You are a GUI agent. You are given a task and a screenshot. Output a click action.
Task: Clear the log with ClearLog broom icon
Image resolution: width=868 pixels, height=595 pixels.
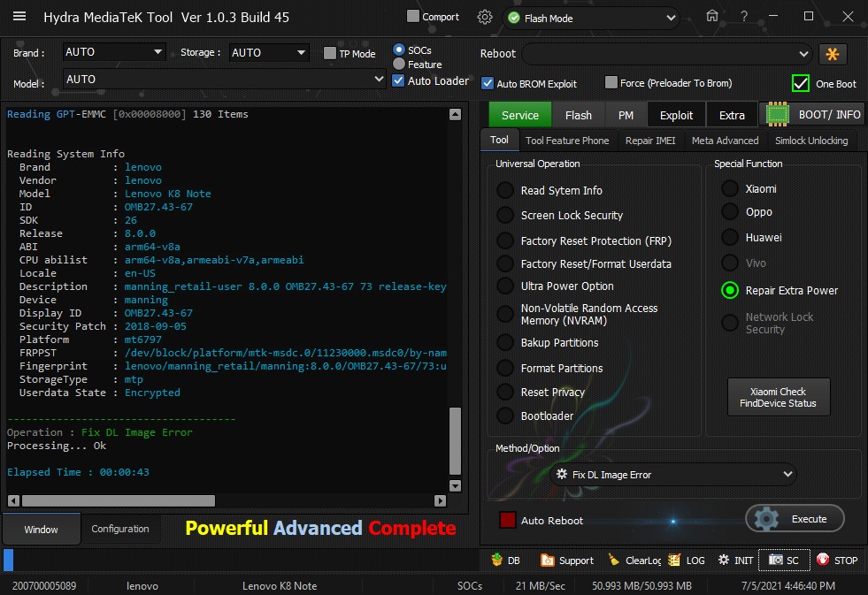pos(614,560)
